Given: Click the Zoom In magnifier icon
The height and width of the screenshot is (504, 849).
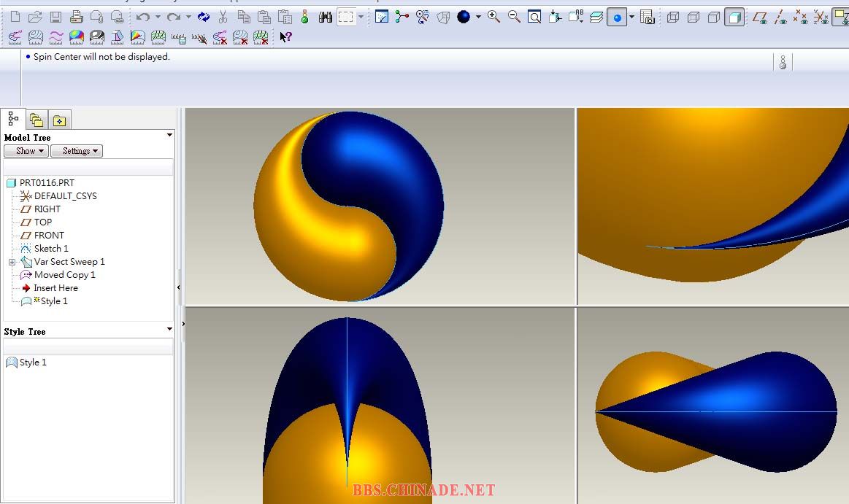Looking at the screenshot, I should point(494,17).
